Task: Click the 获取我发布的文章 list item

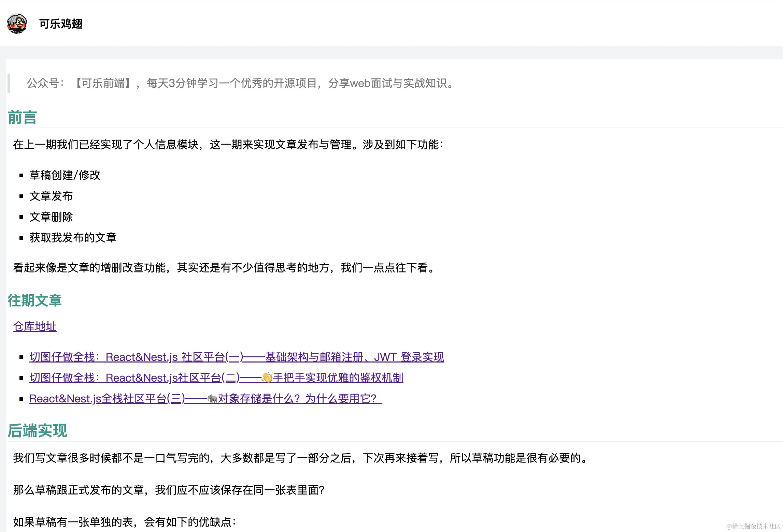Action: (x=73, y=238)
